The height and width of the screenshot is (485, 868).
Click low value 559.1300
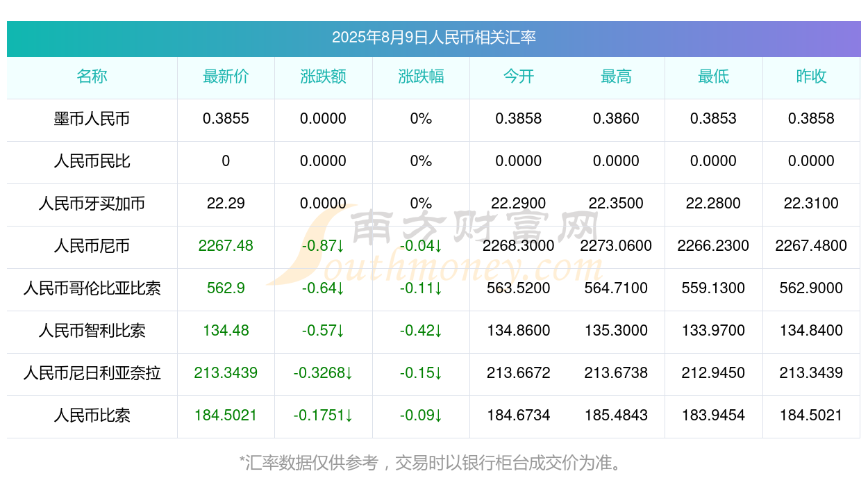coord(713,288)
